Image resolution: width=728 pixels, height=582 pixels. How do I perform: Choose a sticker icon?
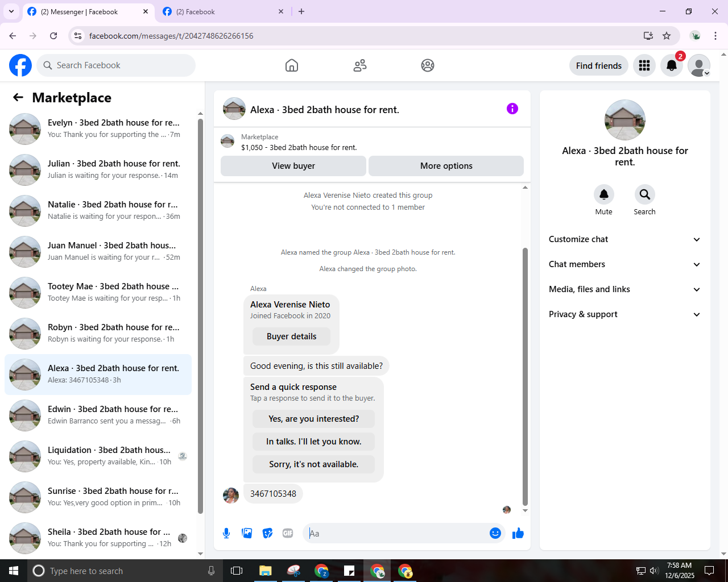[x=267, y=533]
